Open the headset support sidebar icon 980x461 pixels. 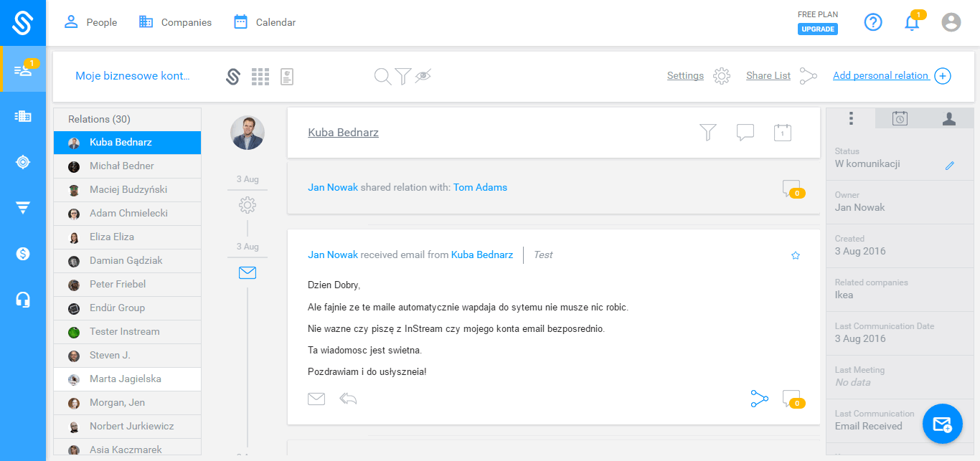point(23,300)
